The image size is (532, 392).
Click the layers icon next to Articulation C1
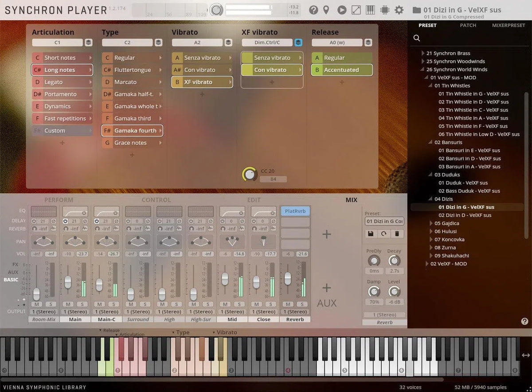(x=89, y=43)
